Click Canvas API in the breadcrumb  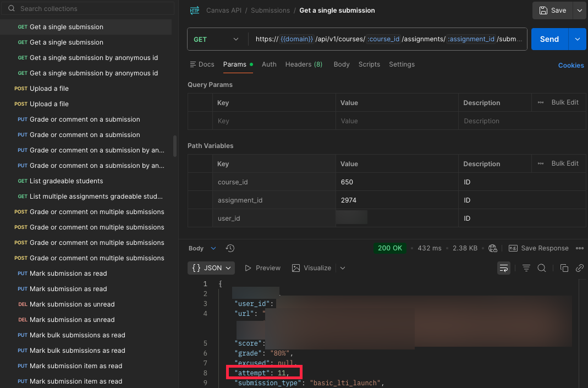pyautogui.click(x=224, y=10)
